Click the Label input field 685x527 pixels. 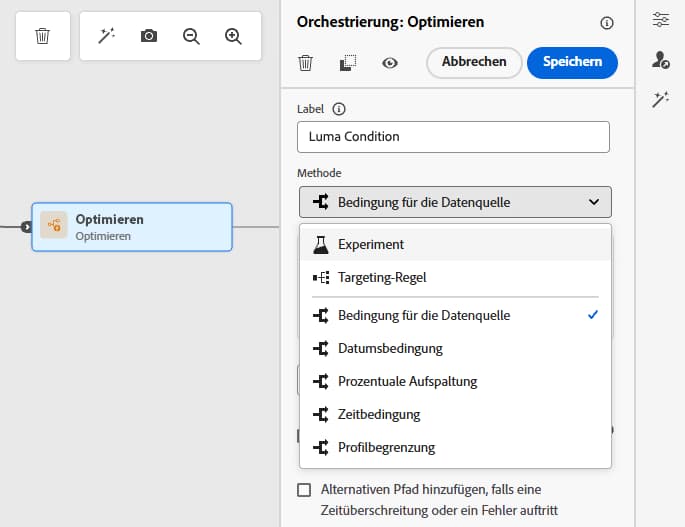(x=453, y=137)
